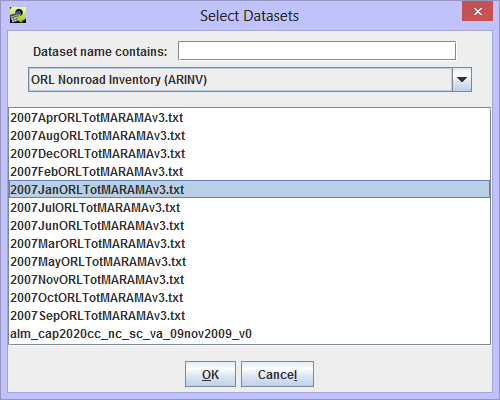Select 2007SepORLTotMARAMAv3.txt dataset
Viewport: 500px width, 400px height.
coord(249,316)
